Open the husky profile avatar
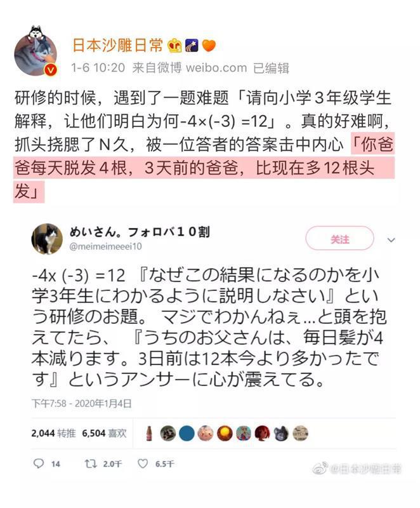This screenshot has width=420, height=508. [36, 51]
